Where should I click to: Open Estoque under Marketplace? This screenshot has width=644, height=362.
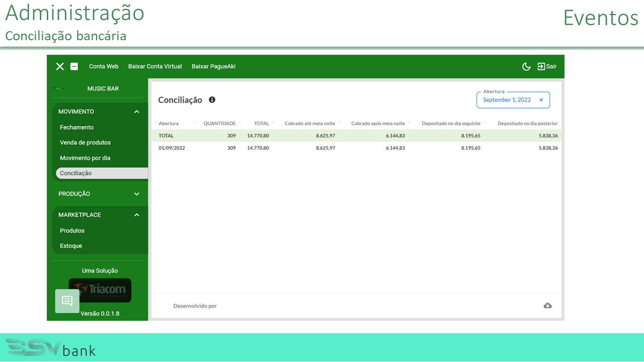click(71, 246)
